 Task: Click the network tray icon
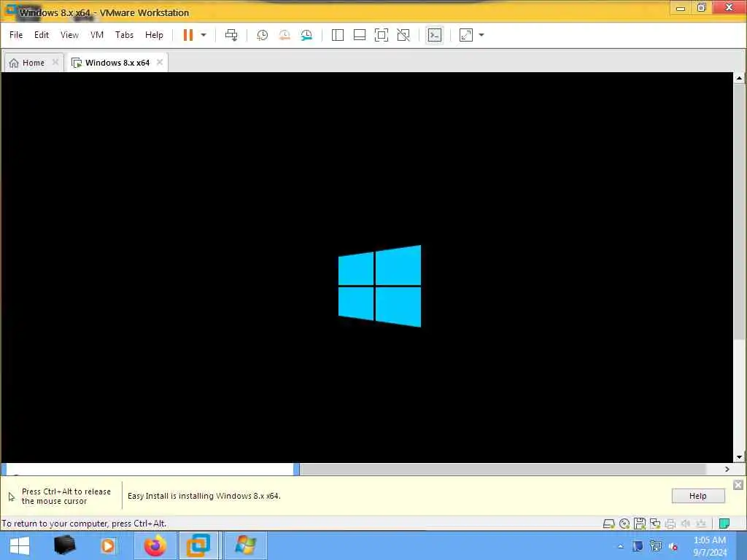[x=656, y=546]
